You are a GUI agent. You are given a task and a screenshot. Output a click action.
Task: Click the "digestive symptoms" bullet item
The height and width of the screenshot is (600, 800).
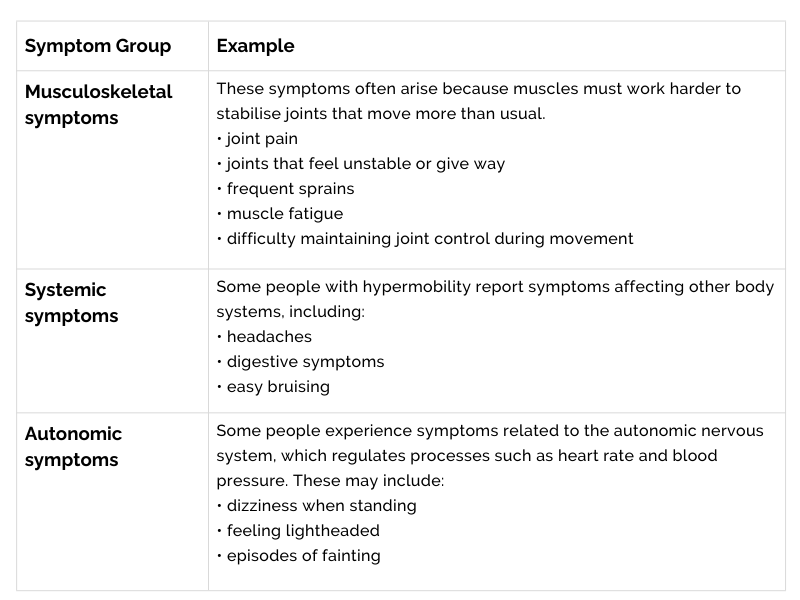pos(305,362)
